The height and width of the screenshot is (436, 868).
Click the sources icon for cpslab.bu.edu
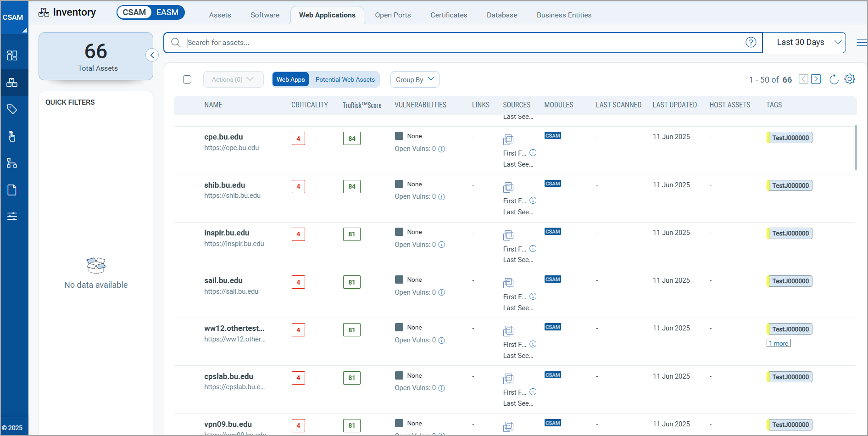point(508,379)
